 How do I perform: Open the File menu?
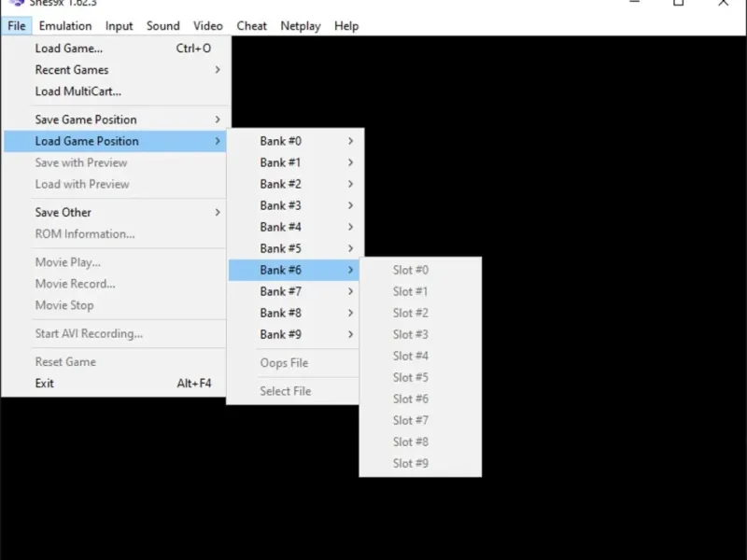pyautogui.click(x=17, y=26)
